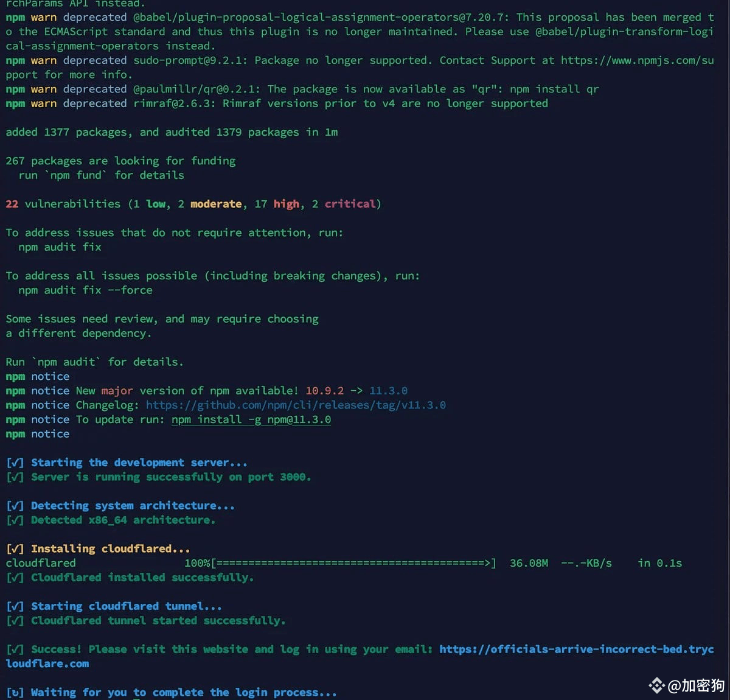This screenshot has height=700, width=730.
Task: Click checkmark beside "Starting the development server"
Action: pyautogui.click(x=15, y=463)
